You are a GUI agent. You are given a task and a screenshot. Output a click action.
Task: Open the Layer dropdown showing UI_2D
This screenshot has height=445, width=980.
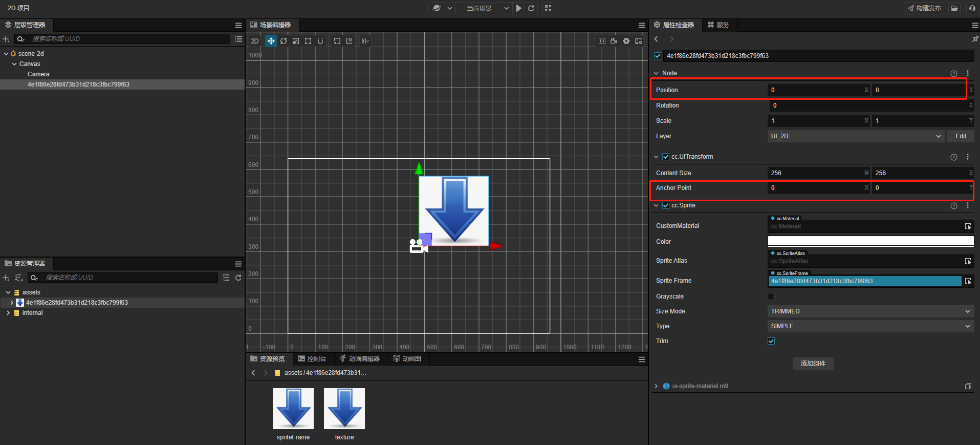[x=856, y=136]
